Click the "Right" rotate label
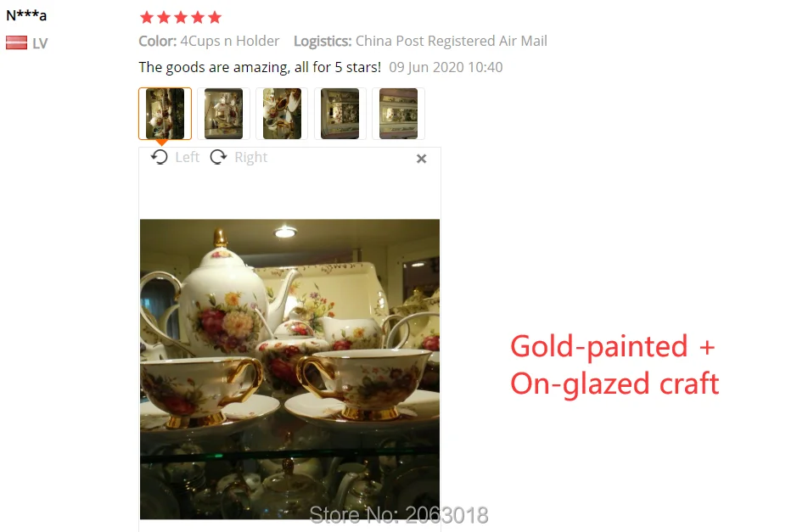 tap(250, 158)
